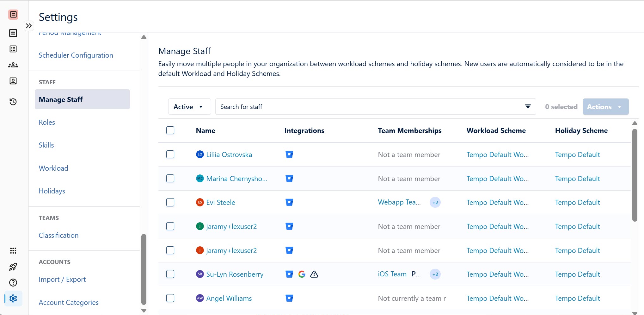Click the Bitbucket integration icon in Liliia Ostrovska's row

click(x=289, y=154)
